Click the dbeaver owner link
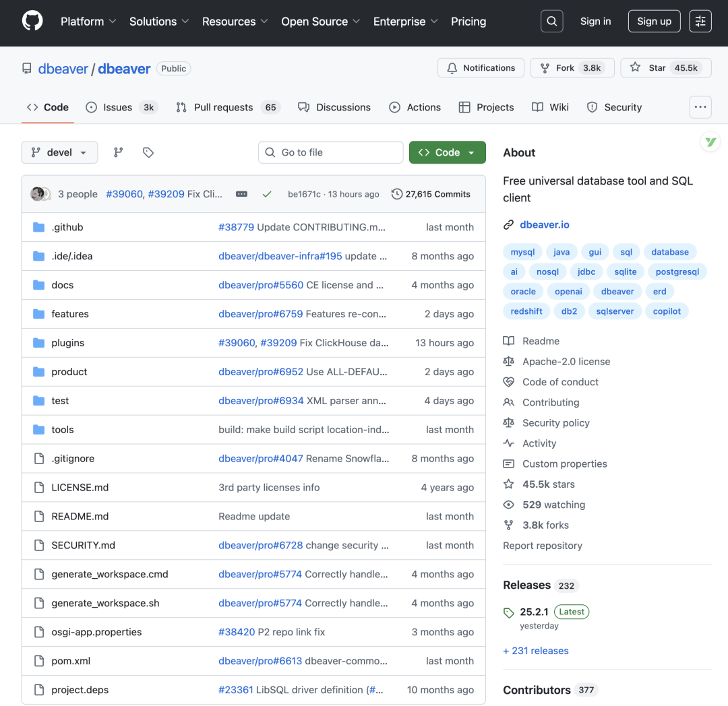This screenshot has height=706, width=728. pyautogui.click(x=63, y=69)
